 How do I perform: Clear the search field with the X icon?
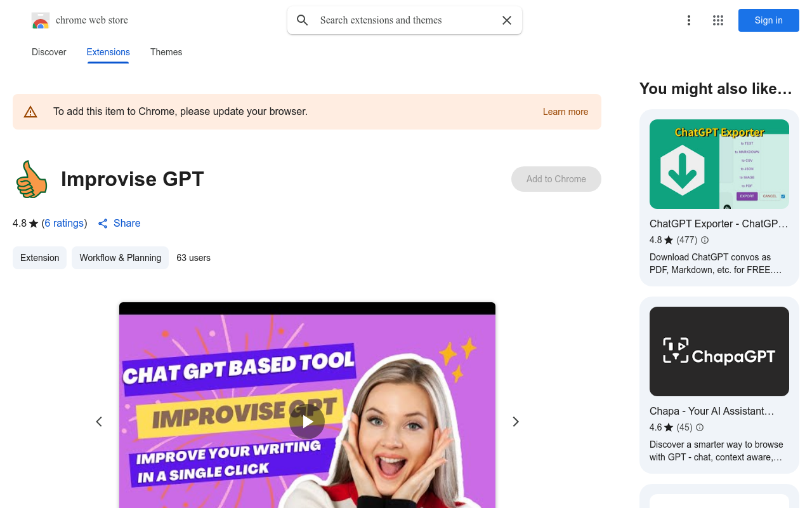[507, 20]
